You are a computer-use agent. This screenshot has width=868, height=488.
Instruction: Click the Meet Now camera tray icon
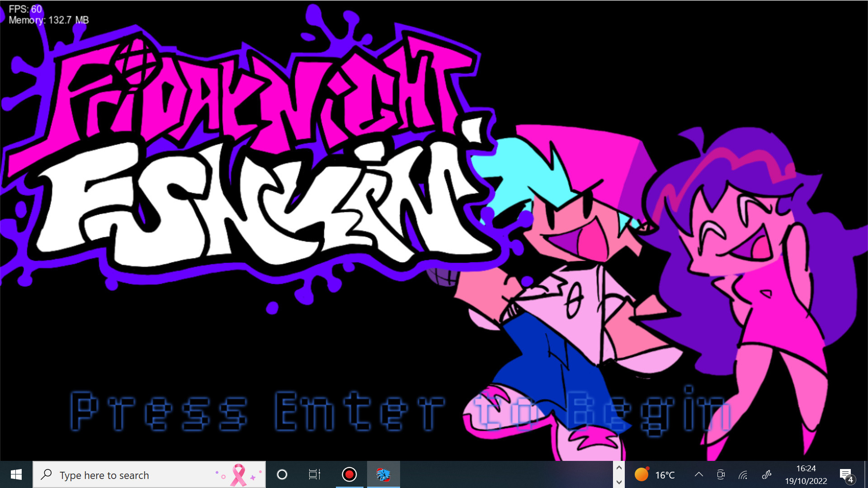pos(721,474)
